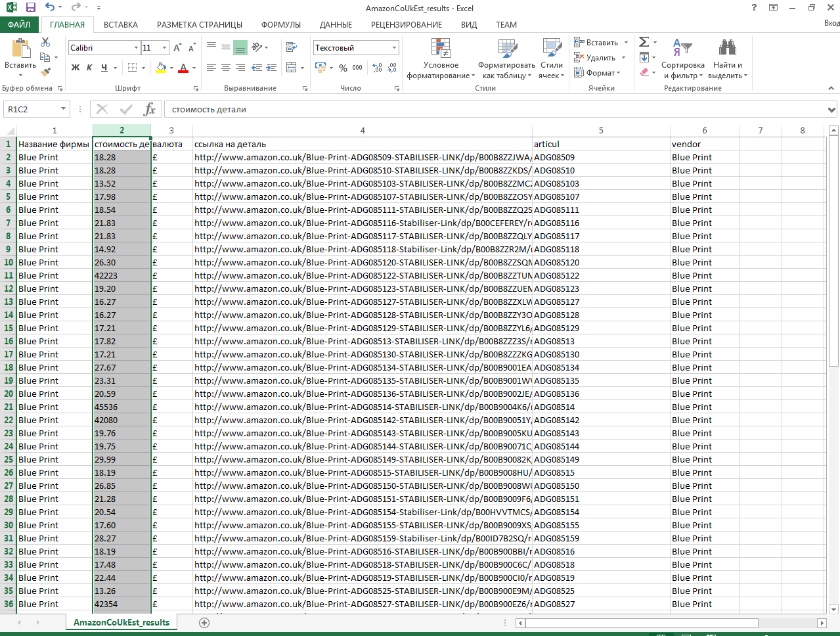
Task: Cancel the formula bar entry with the X
Action: point(102,109)
